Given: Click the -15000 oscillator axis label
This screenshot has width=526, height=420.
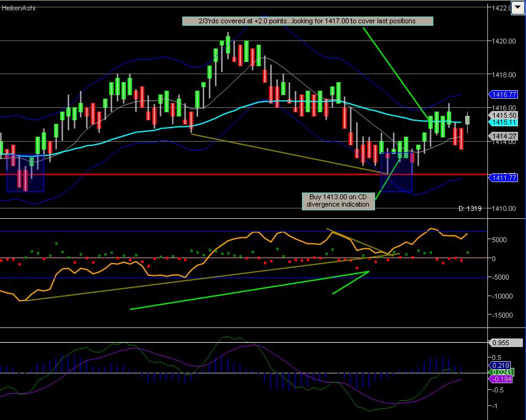Looking at the screenshot, I should point(502,315).
